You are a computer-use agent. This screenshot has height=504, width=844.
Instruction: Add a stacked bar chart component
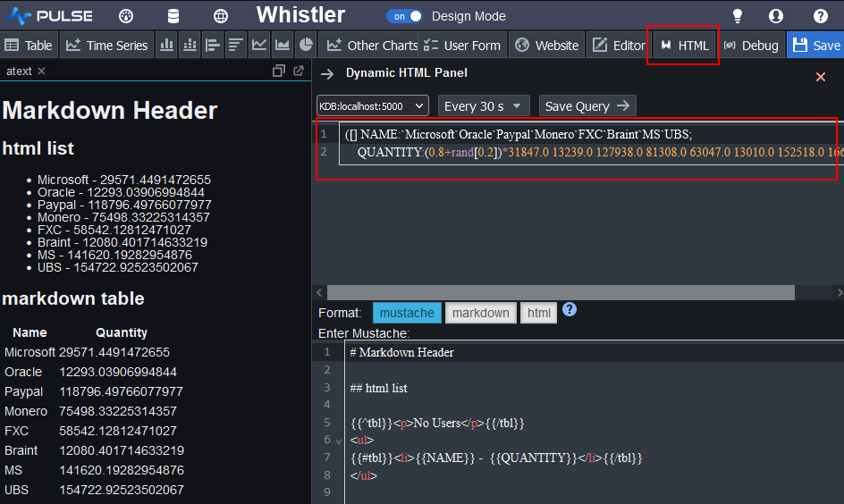[190, 46]
